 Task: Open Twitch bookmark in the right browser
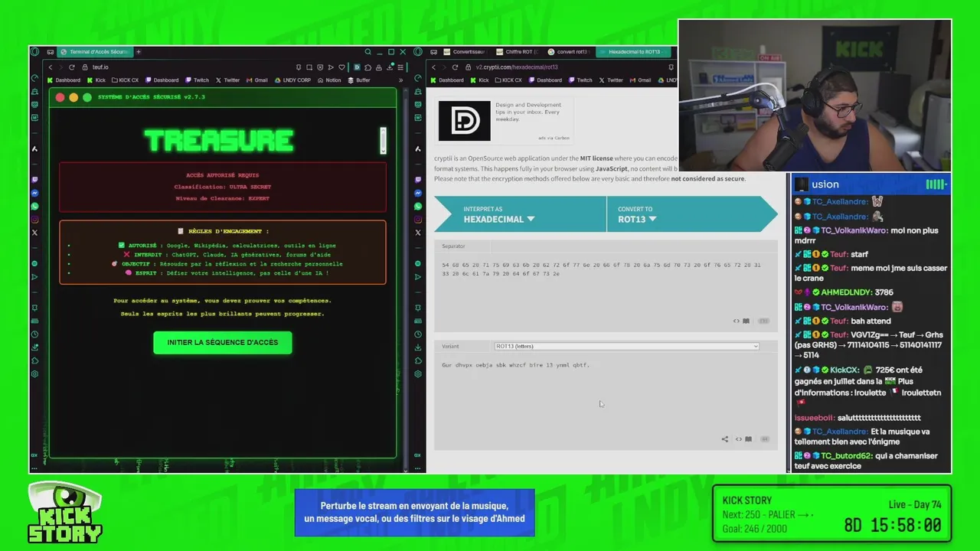click(x=580, y=80)
